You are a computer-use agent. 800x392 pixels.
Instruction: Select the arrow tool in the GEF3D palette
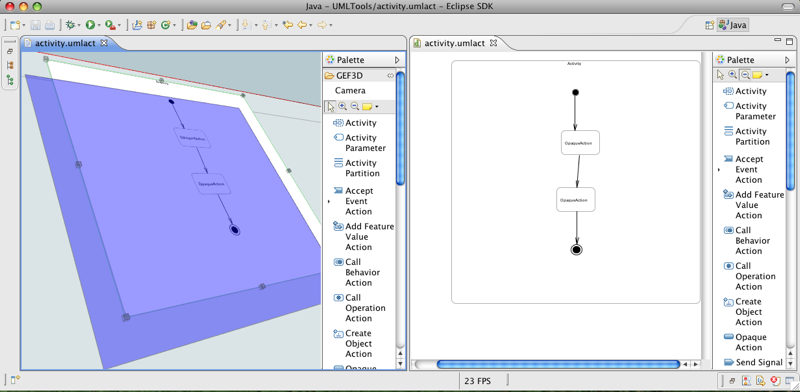[331, 107]
